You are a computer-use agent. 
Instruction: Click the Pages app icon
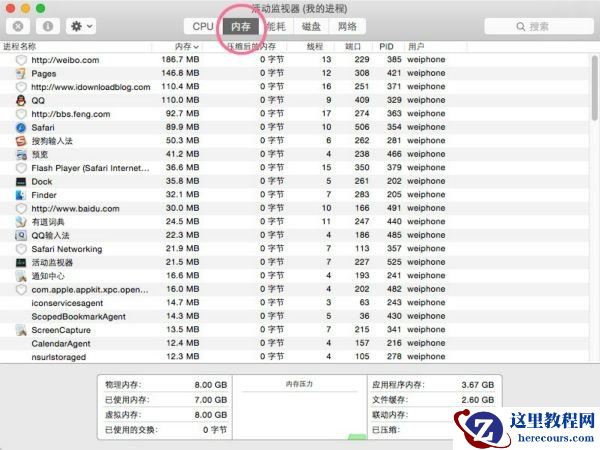(x=21, y=73)
